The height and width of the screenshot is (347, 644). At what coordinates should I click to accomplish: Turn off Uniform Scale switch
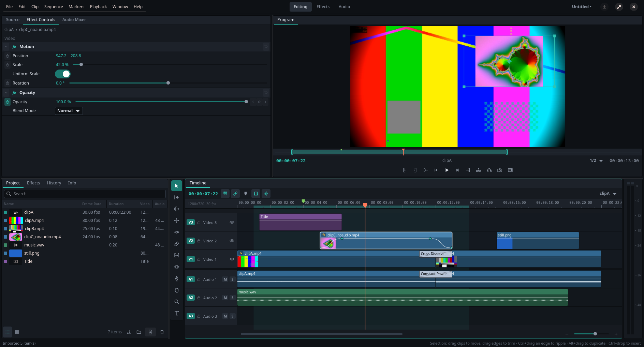[63, 74]
